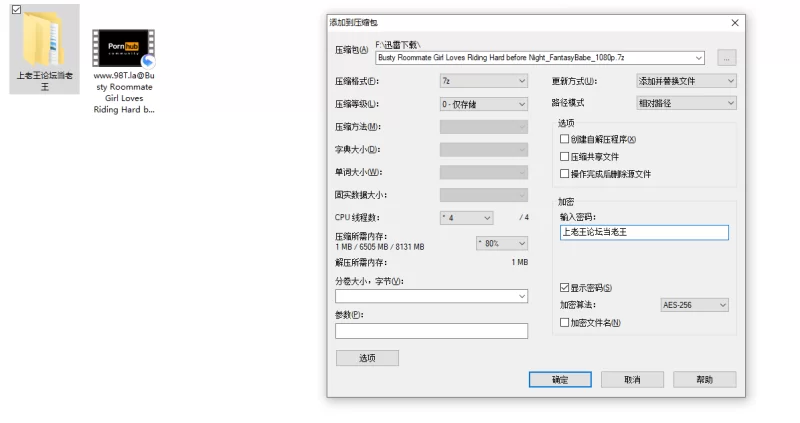Image resolution: width=800 pixels, height=423 pixels.
Task: Open the 压缩格式 dropdown showing 7z
Action: tap(483, 81)
